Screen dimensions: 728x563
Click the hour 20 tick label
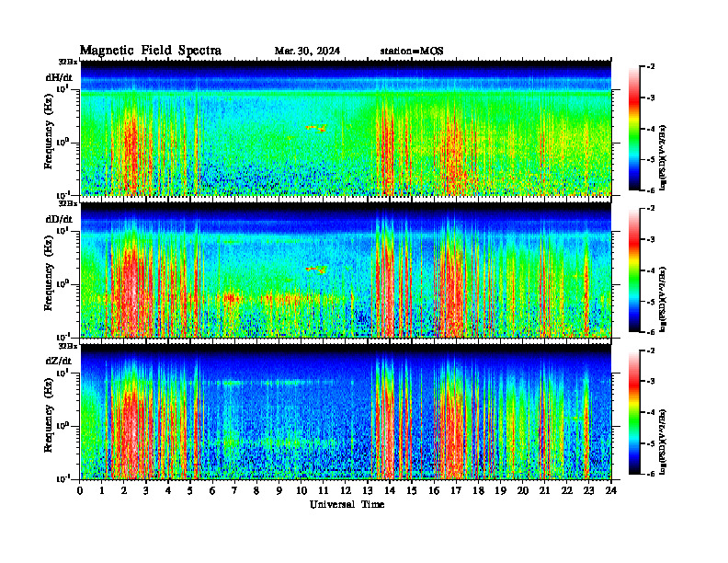point(523,491)
